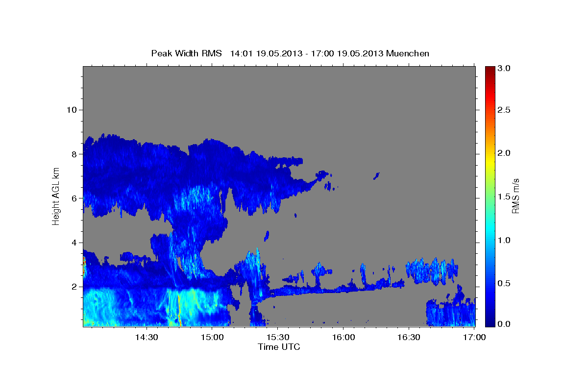
Task: Click the "RMS m/s" colorbar label
Action: pos(515,196)
